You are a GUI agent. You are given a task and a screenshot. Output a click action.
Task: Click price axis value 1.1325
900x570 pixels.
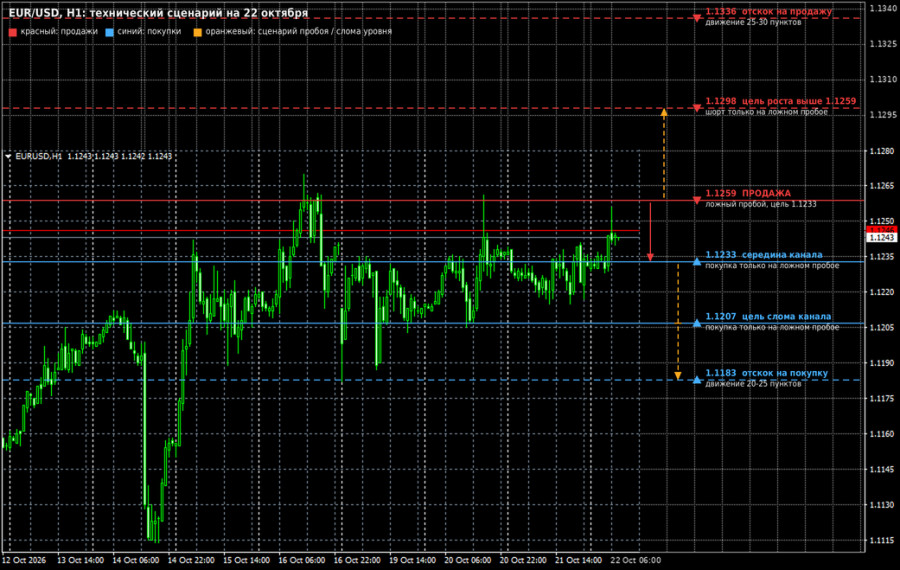(x=882, y=44)
